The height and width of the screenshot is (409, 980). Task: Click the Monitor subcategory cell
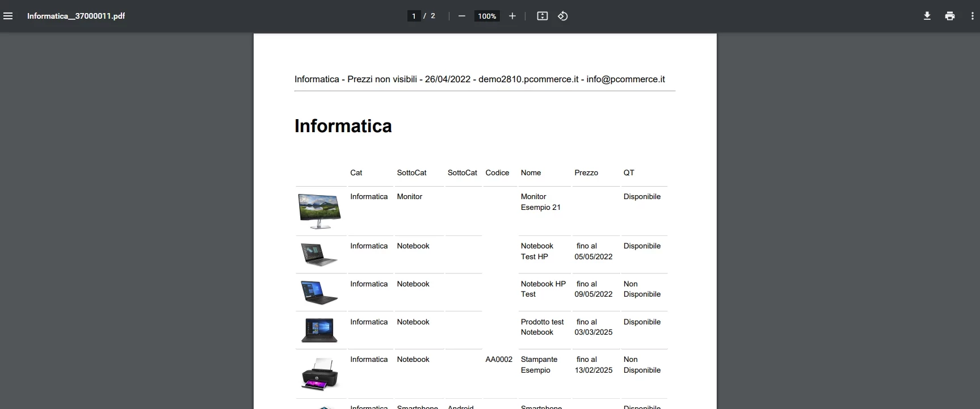coord(410,196)
